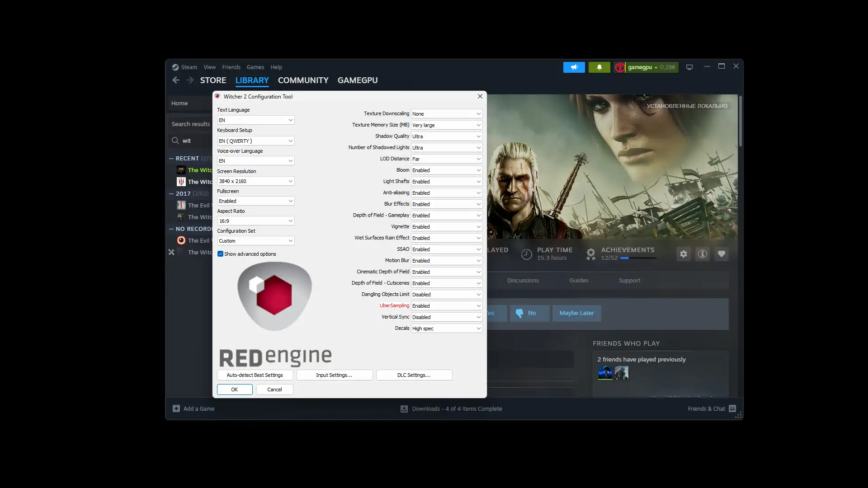Click the gamegpu profile avatar icon

(x=619, y=67)
